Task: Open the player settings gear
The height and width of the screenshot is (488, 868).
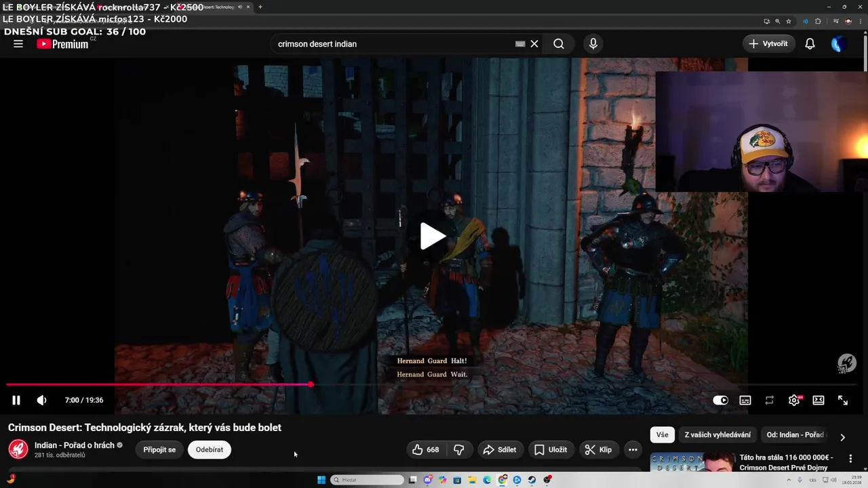Action: 794,401
